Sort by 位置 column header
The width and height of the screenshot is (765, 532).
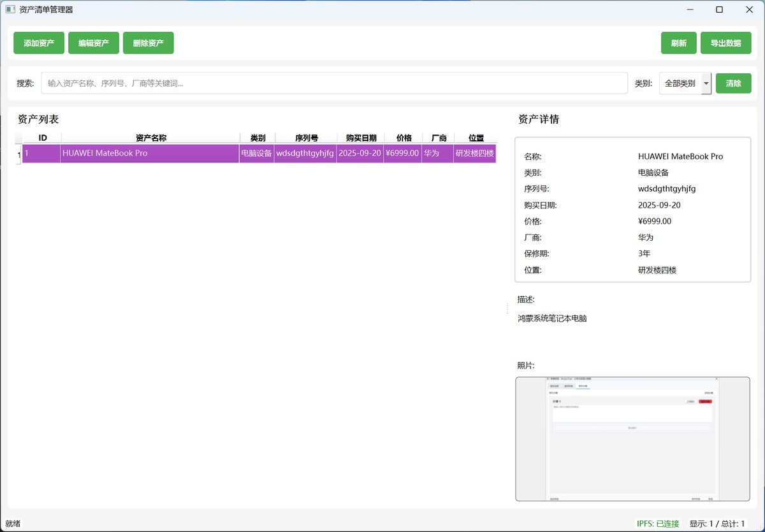[x=476, y=138]
